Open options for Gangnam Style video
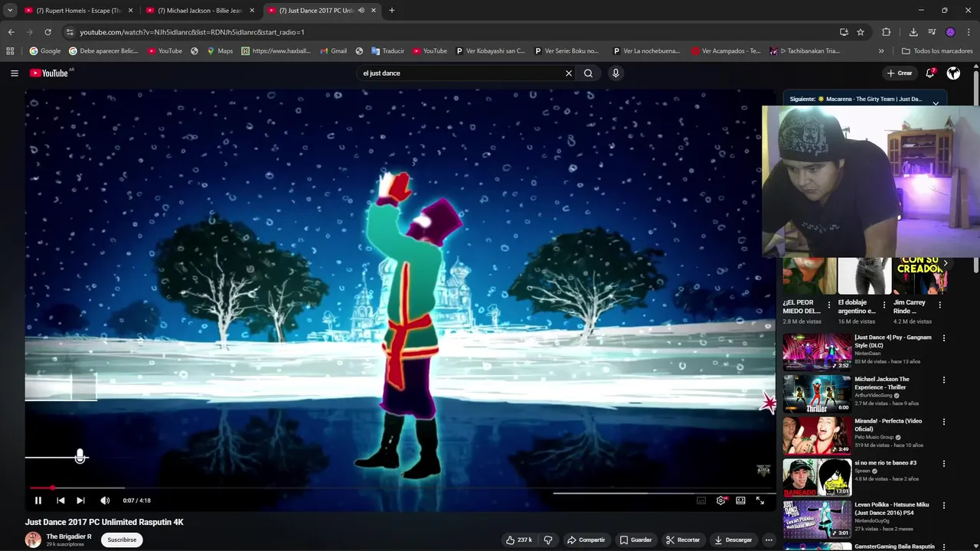The image size is (980, 551). click(943, 337)
